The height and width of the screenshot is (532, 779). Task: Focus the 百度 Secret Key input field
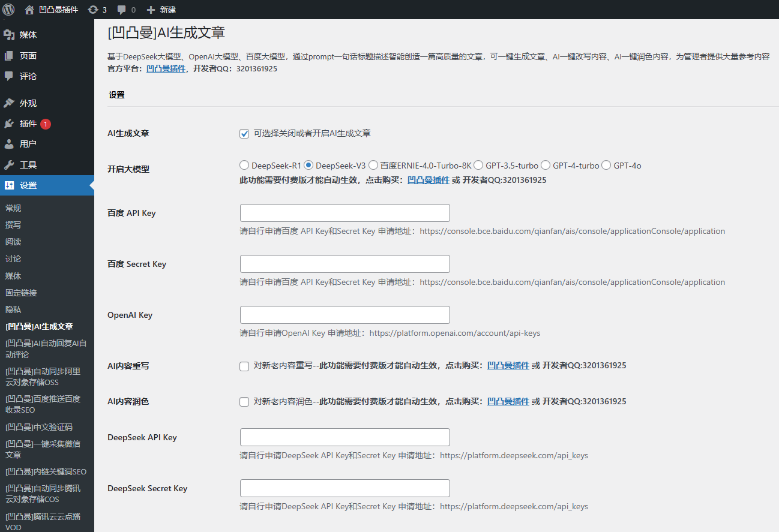coord(344,264)
